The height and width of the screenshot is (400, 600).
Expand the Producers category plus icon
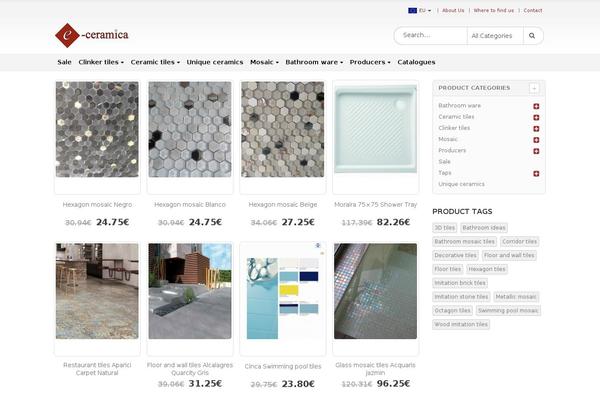(536, 151)
